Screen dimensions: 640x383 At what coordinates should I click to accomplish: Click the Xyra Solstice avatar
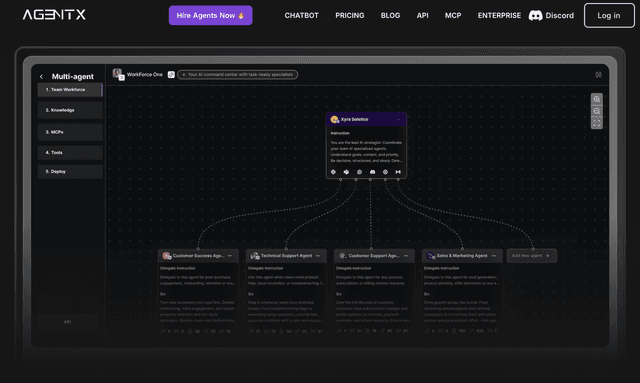click(334, 119)
